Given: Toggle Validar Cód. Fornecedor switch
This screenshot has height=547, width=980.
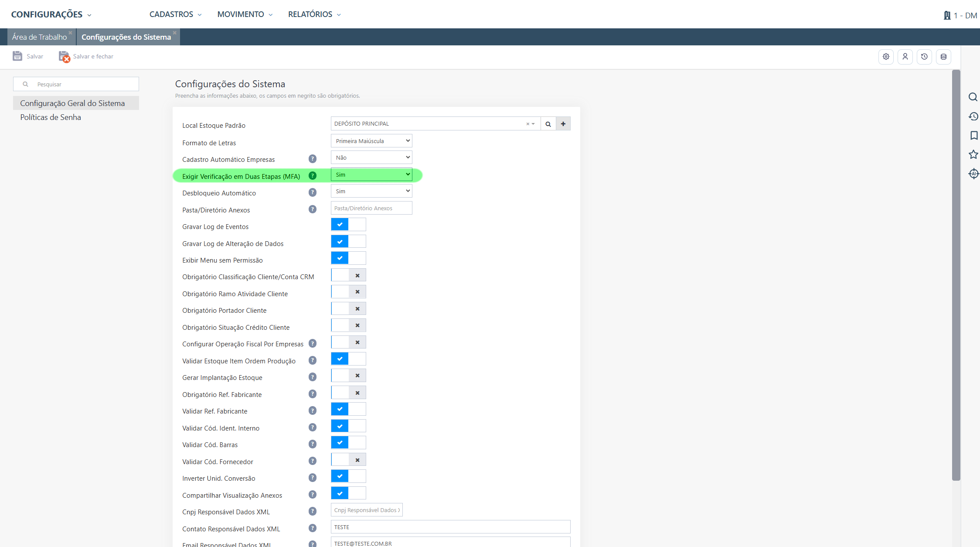Looking at the screenshot, I should point(348,460).
